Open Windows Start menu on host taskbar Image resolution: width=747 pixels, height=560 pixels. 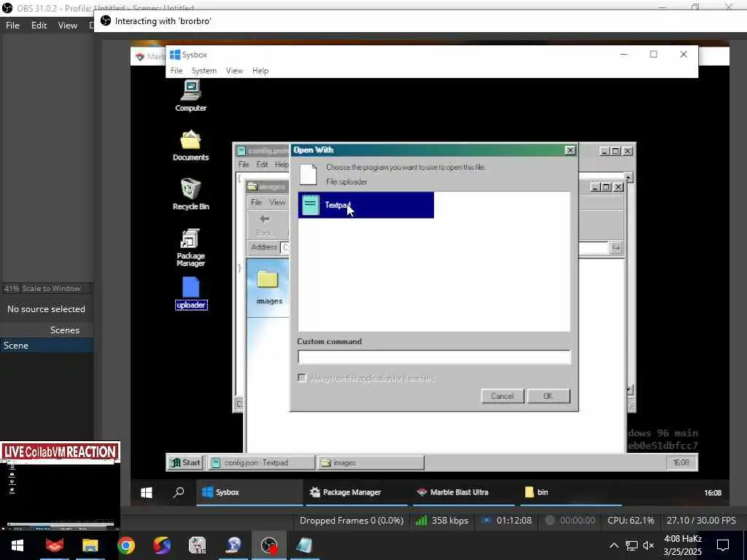18,545
